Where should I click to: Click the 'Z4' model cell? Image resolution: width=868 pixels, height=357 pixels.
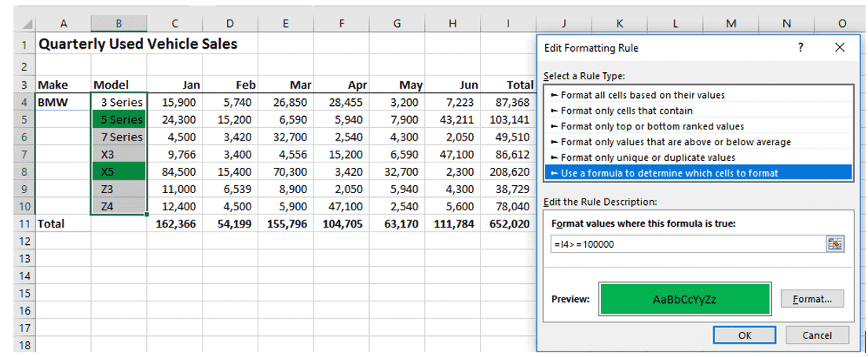point(119,206)
